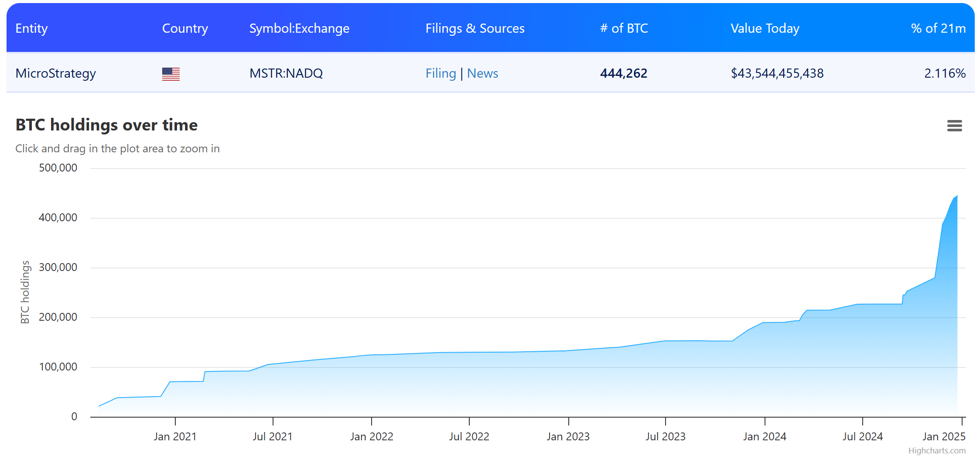Viewport: 980px width, 463px height.
Task: Click the Entity column header
Action: click(x=31, y=28)
